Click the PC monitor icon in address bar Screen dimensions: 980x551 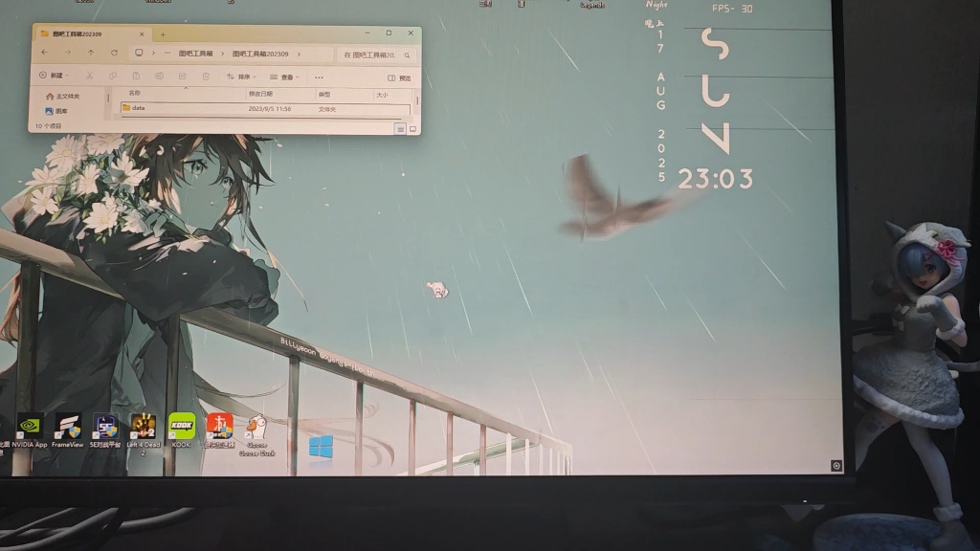(x=139, y=54)
